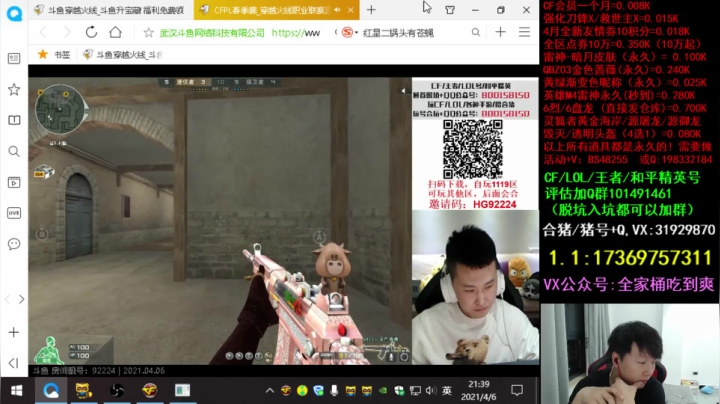Open the Windows Start menu

[x=17, y=391]
